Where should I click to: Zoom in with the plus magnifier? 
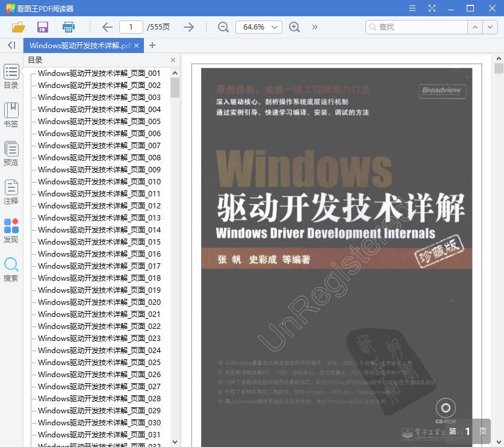point(294,27)
